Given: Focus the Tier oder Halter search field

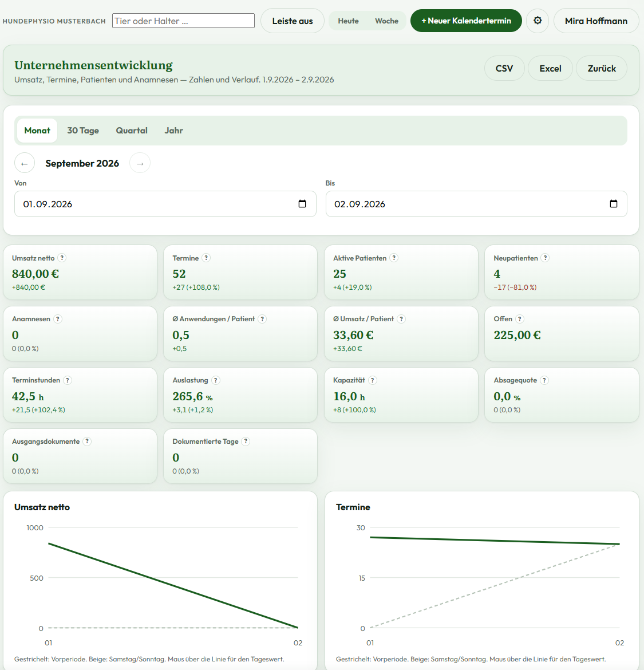Looking at the screenshot, I should 183,21.
